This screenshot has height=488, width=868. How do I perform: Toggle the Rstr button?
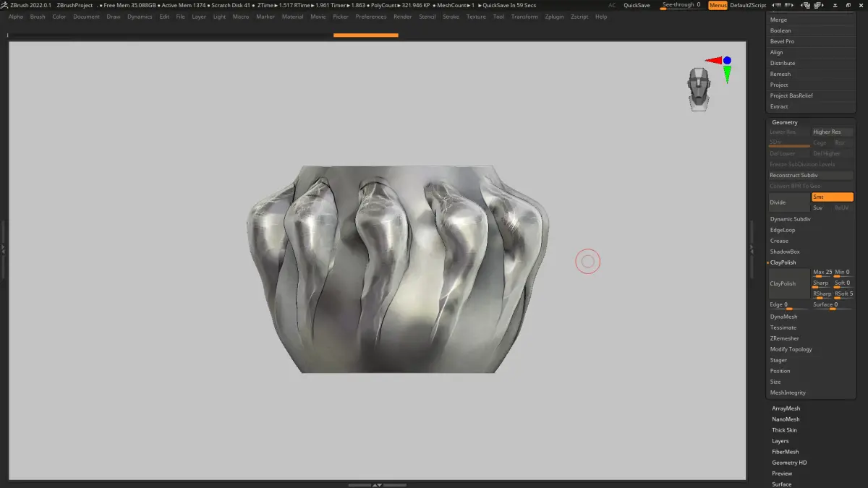843,143
